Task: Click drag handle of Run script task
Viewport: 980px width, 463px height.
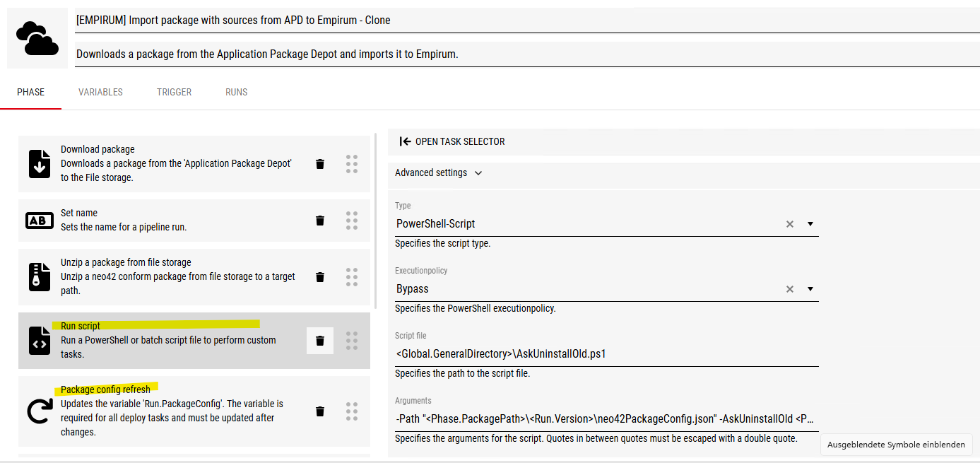Action: 352,341
